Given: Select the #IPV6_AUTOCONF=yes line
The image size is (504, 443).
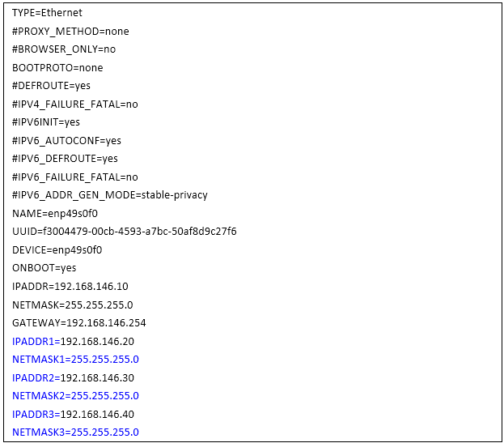Looking at the screenshot, I should (66, 141).
